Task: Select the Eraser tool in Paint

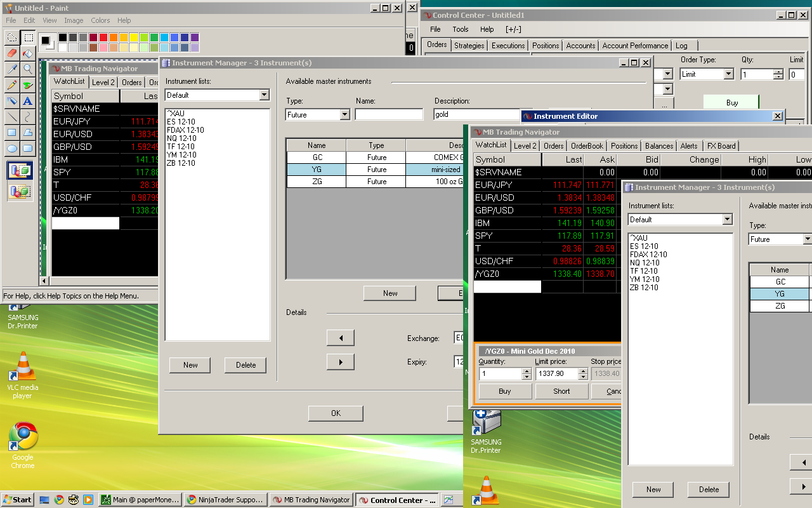Action: 11,53
